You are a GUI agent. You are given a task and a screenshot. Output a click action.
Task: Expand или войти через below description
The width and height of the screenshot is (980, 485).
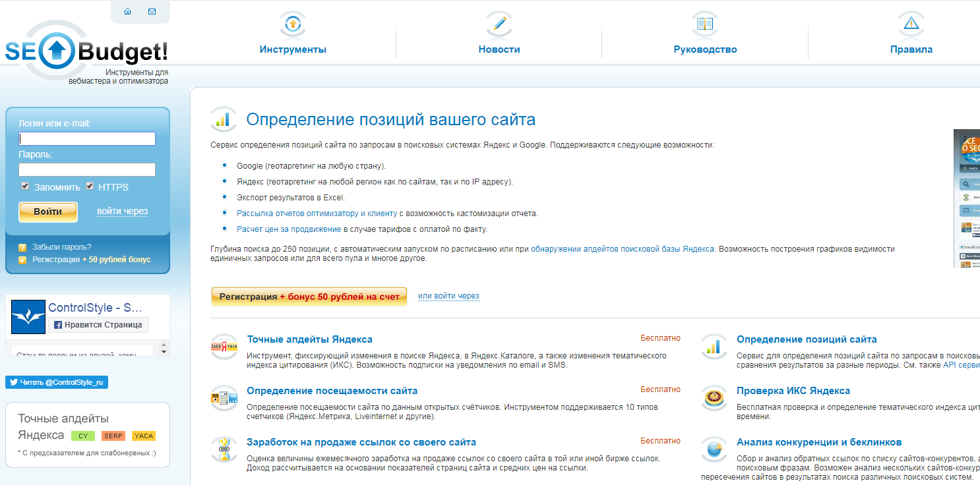pyautogui.click(x=448, y=296)
